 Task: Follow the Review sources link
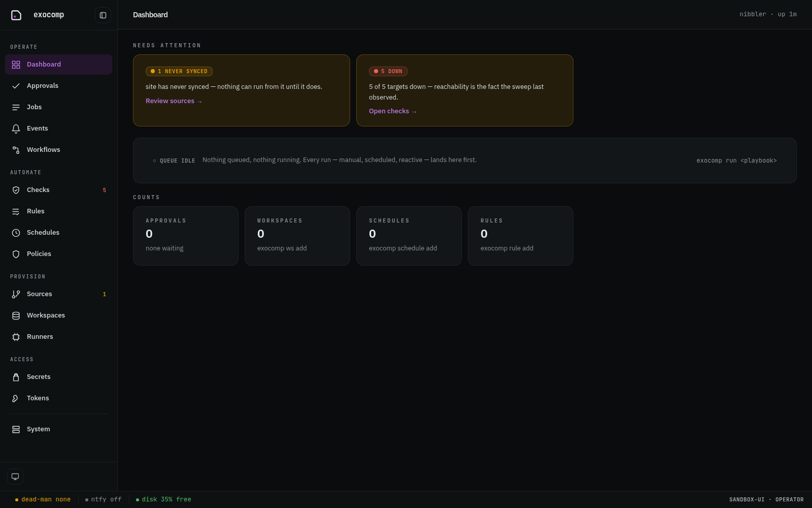tap(174, 101)
